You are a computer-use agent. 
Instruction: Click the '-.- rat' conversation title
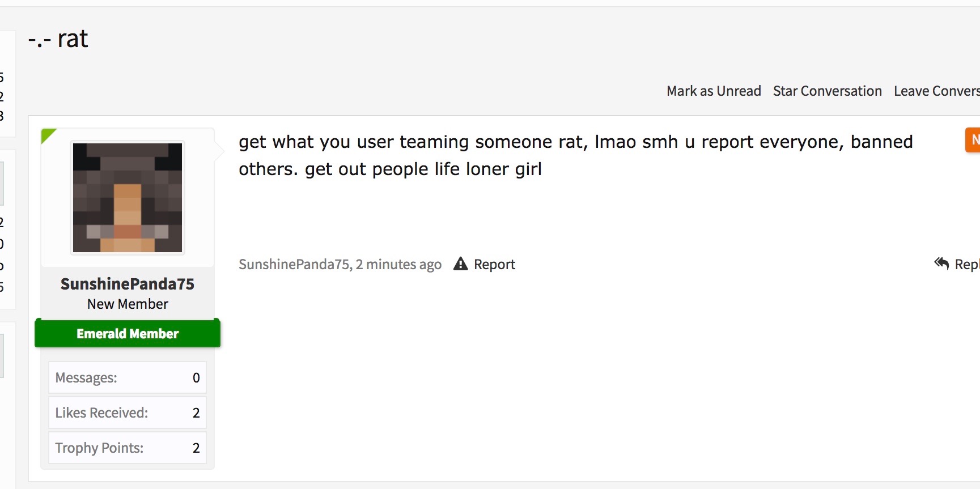(x=58, y=39)
